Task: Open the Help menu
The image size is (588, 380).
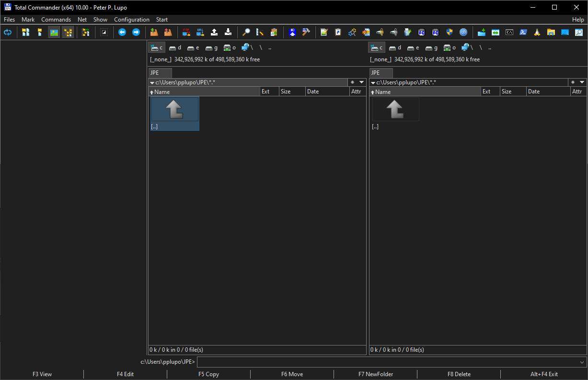Action: [x=578, y=20]
